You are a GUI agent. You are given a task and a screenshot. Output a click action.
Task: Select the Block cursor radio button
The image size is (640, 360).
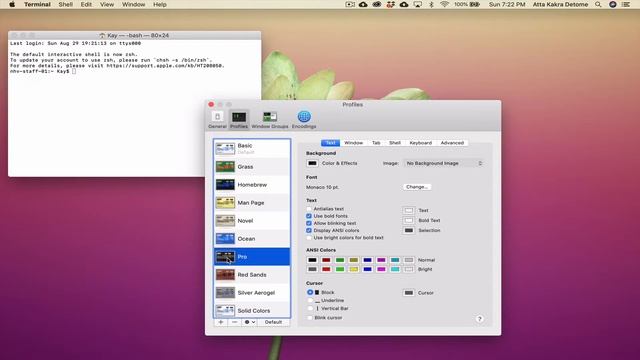(310, 292)
